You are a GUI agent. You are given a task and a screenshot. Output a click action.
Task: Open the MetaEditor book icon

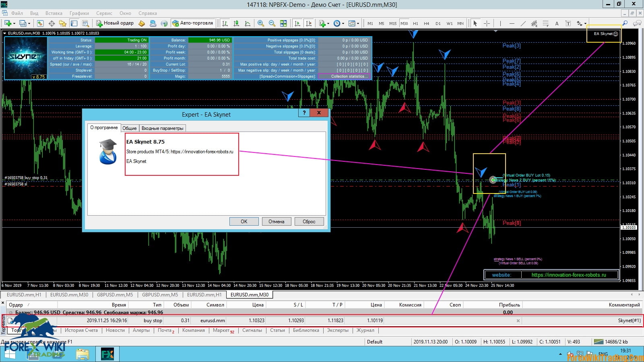(x=142, y=23)
